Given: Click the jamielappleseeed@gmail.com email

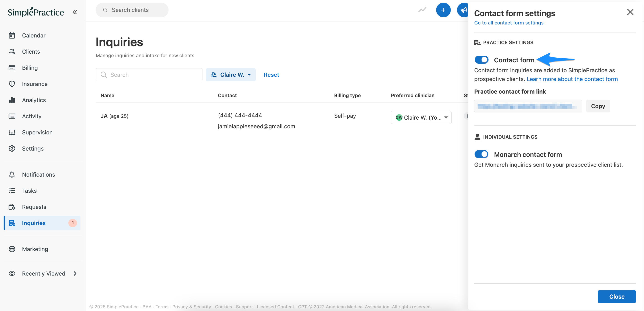Looking at the screenshot, I should coord(256,126).
